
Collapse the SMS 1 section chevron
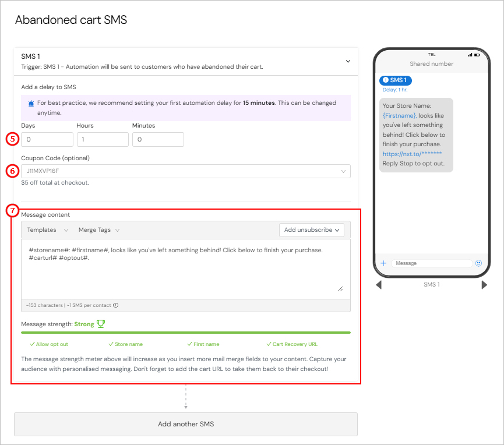pyautogui.click(x=348, y=61)
